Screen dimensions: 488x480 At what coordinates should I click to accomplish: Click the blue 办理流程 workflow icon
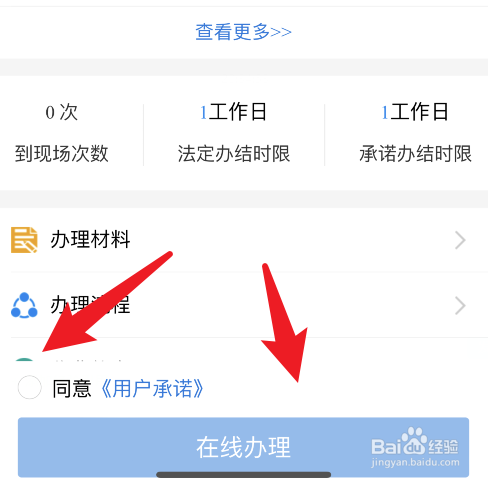tap(24, 305)
